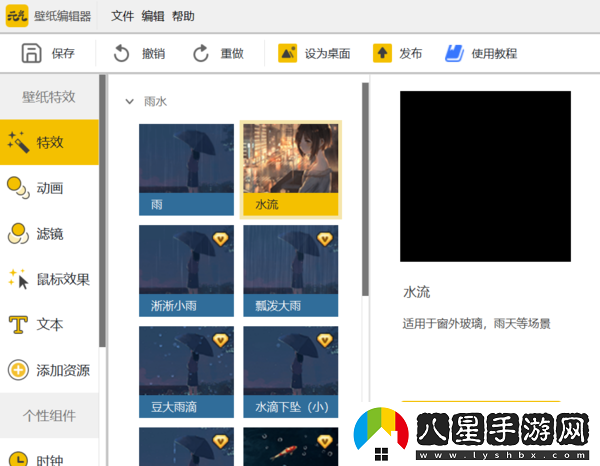Screen dimensions: 600x466
Task: Select the 文本 T icon
Action: (18, 324)
